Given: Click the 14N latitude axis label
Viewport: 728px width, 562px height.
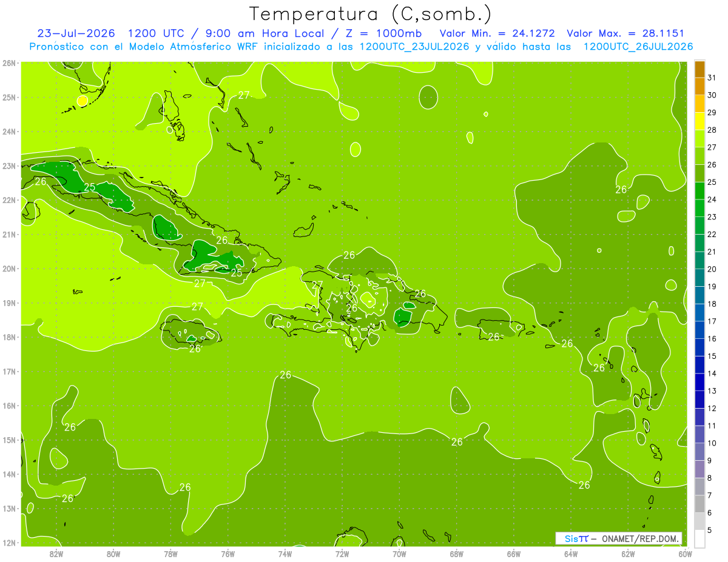Looking at the screenshot, I should (8, 474).
